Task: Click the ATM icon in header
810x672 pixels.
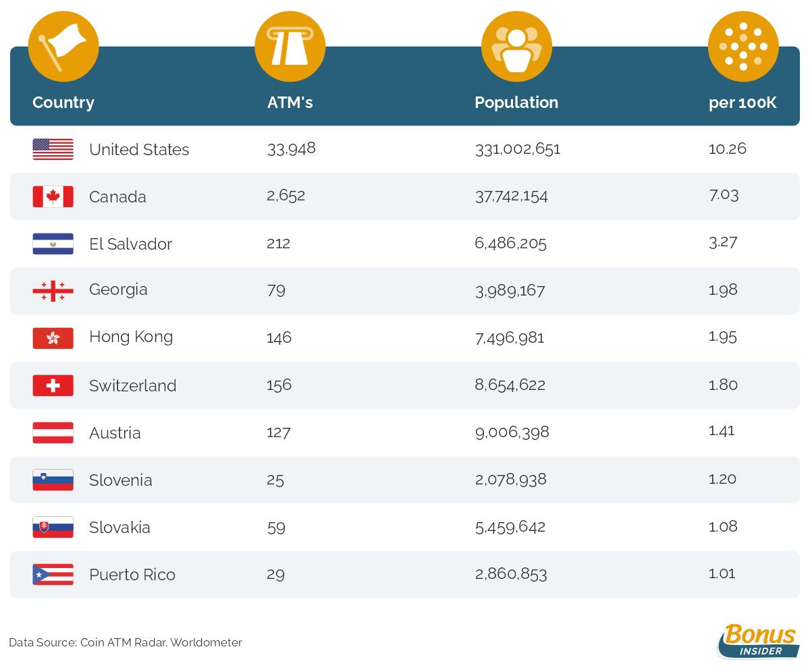Action: click(290, 47)
